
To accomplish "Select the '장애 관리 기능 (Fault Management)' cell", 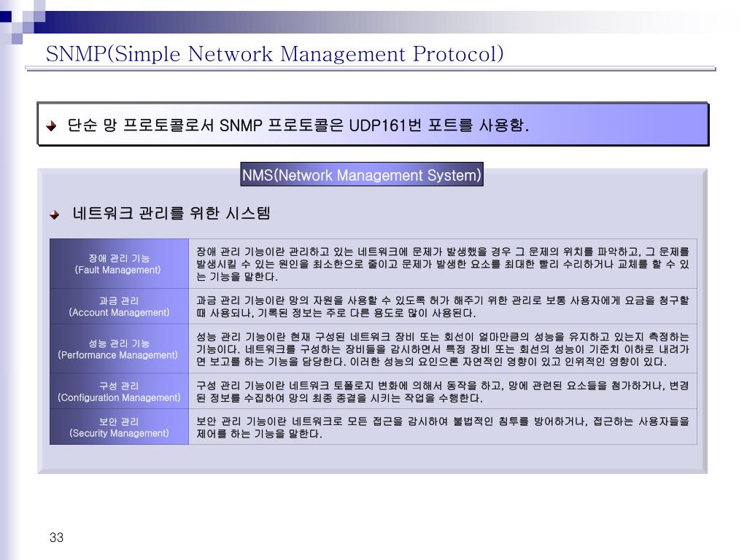I will coord(119,264).
